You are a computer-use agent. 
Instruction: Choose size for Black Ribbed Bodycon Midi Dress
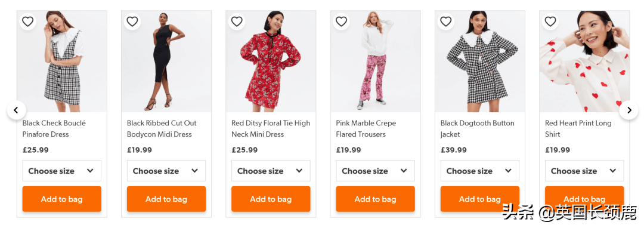(166, 171)
